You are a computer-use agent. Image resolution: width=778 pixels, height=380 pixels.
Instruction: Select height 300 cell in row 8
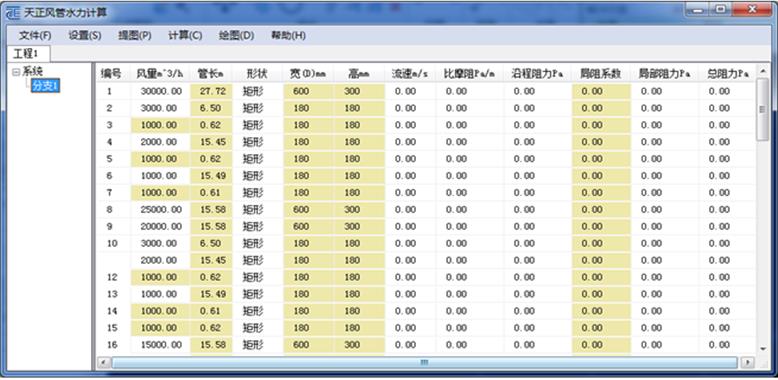tap(359, 209)
